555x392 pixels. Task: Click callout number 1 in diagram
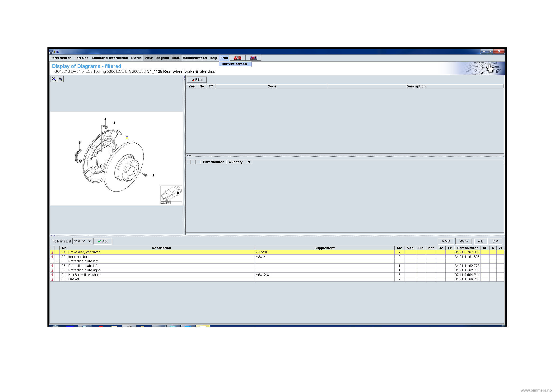coord(127,138)
